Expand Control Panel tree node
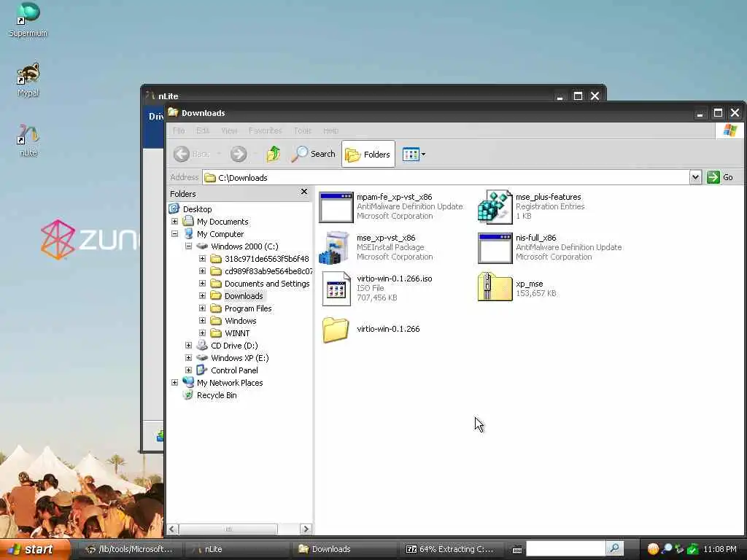 [189, 370]
